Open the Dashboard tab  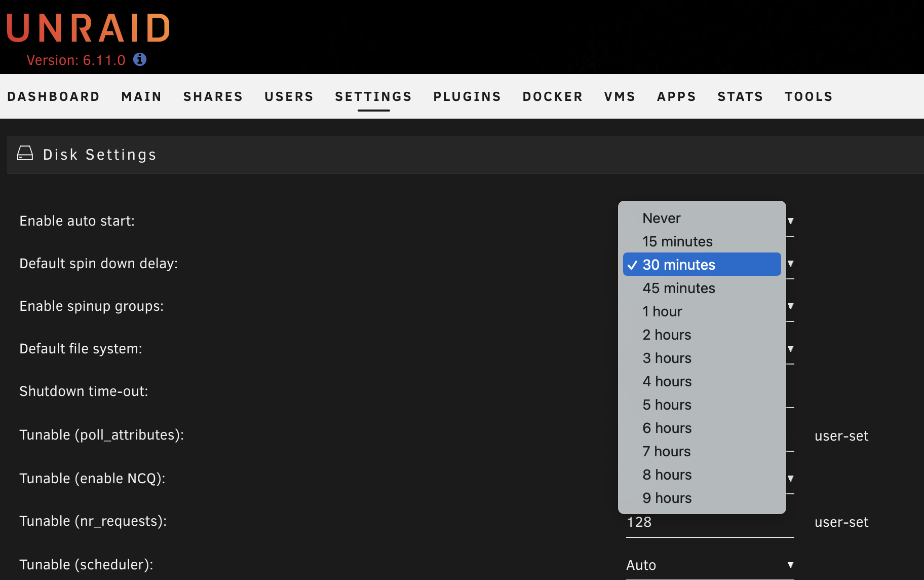tap(53, 96)
